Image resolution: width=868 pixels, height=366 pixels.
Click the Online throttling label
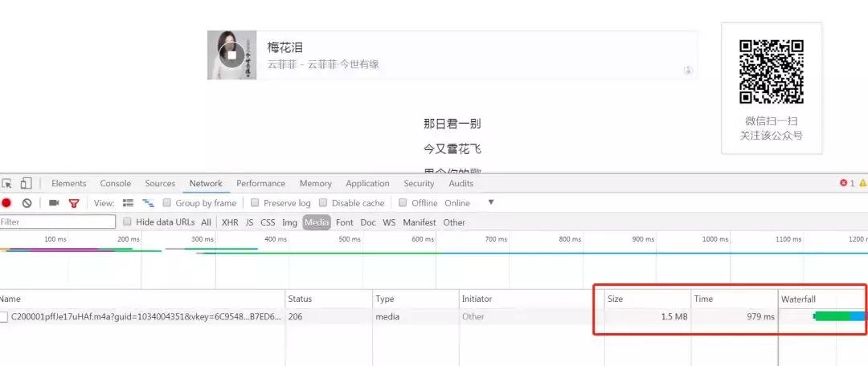point(457,203)
